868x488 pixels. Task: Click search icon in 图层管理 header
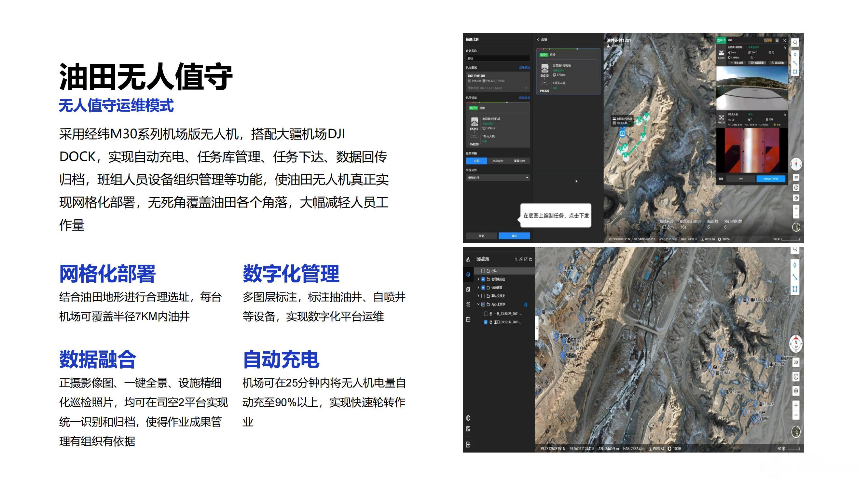pyautogui.click(x=516, y=259)
